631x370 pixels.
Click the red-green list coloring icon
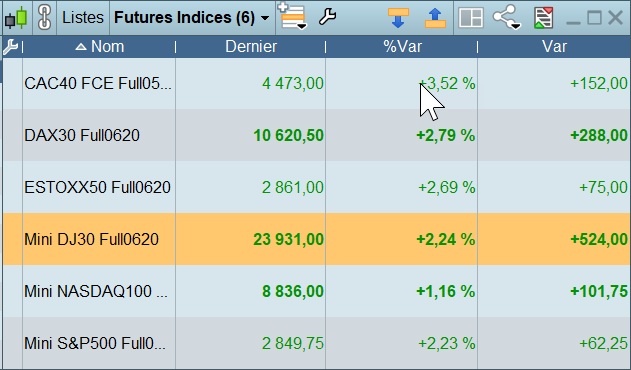(x=543, y=18)
